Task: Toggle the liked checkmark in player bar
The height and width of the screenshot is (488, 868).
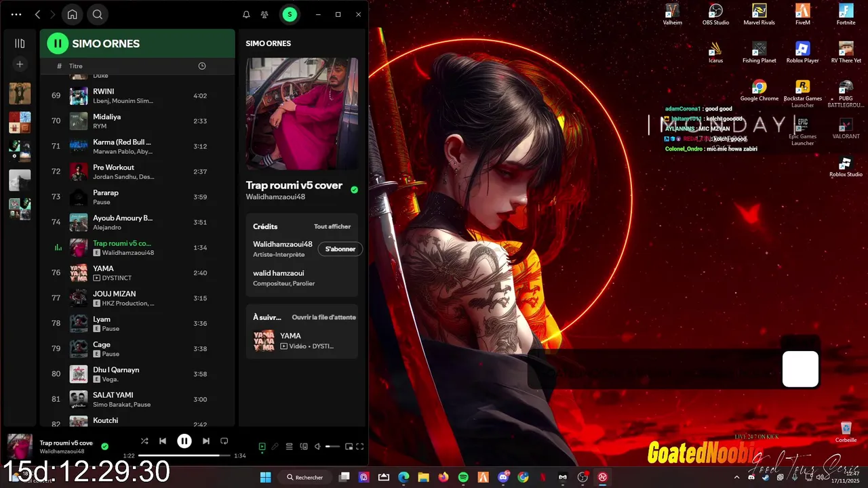Action: pyautogui.click(x=104, y=446)
